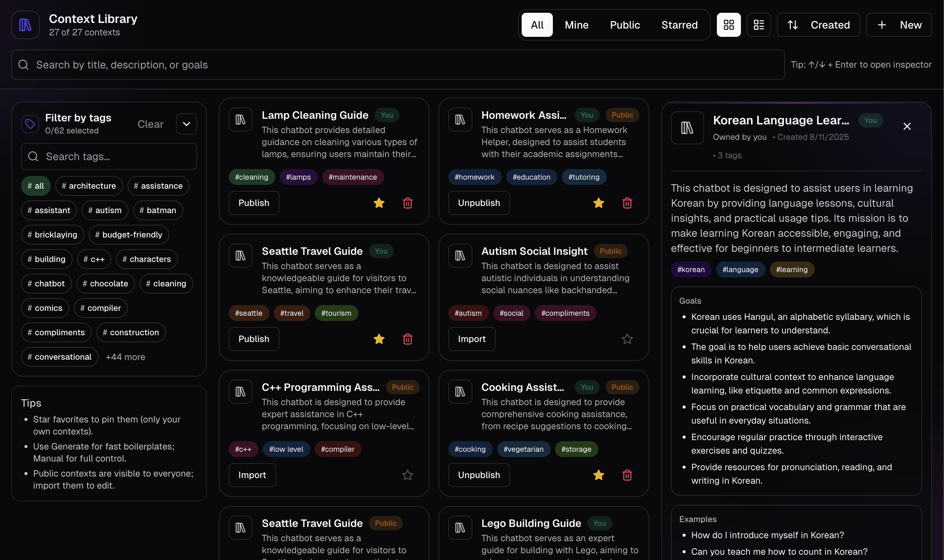Image resolution: width=944 pixels, height=560 pixels.
Task: Focus the main search contexts field
Action: (x=398, y=65)
